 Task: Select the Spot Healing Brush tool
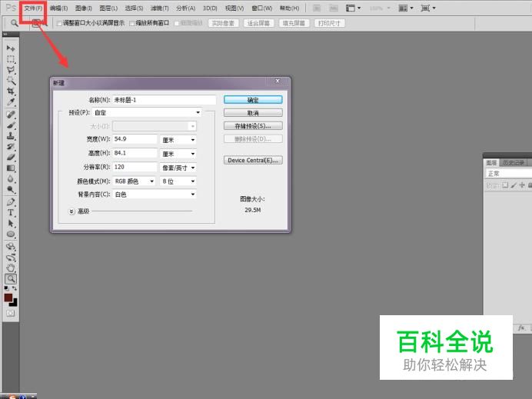click(x=11, y=115)
